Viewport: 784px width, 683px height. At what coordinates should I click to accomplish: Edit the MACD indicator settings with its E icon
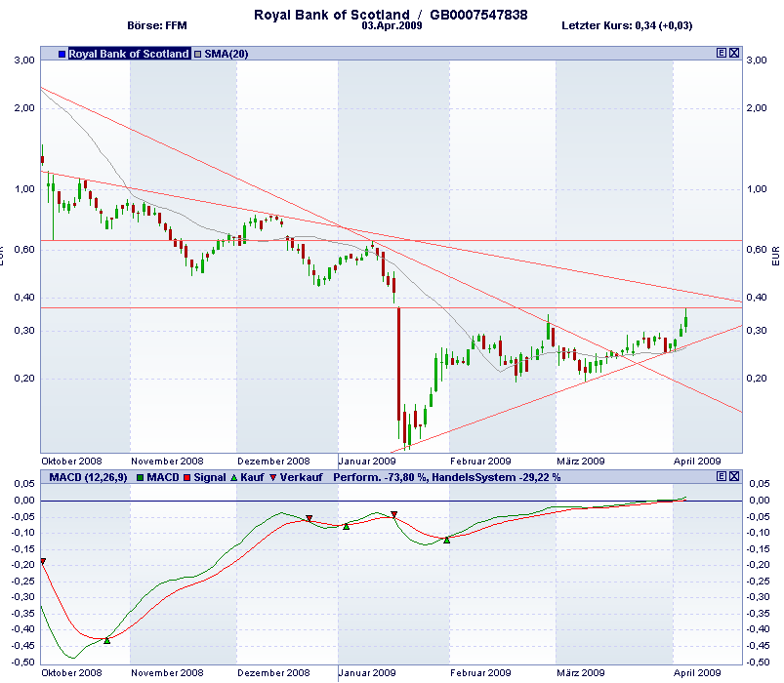(720, 477)
